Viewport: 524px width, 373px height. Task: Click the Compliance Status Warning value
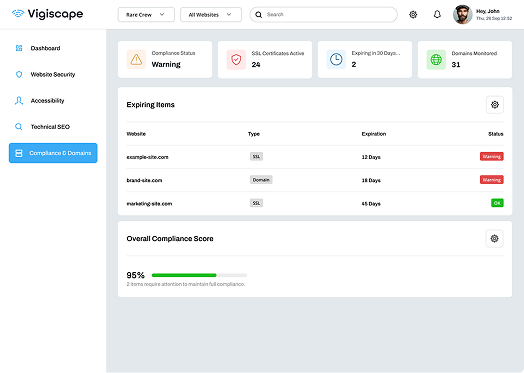point(166,65)
